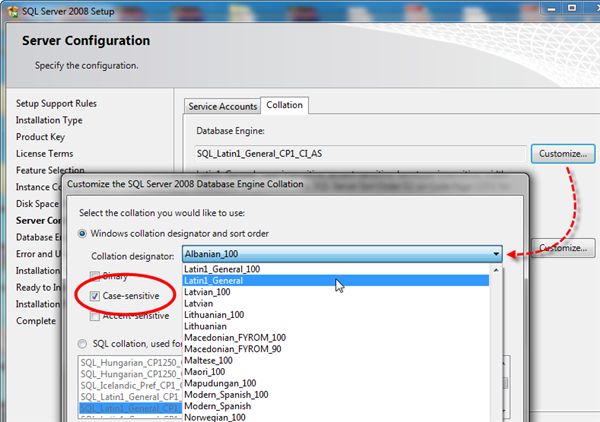Viewport: 600px width, 422px height.
Task: Choose Norwegian_100 entry
Action: coord(336,417)
